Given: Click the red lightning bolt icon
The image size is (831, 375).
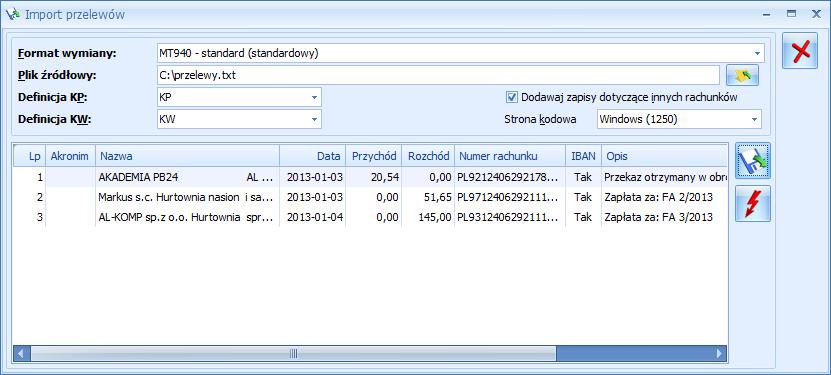Looking at the screenshot, I should pyautogui.click(x=753, y=203).
